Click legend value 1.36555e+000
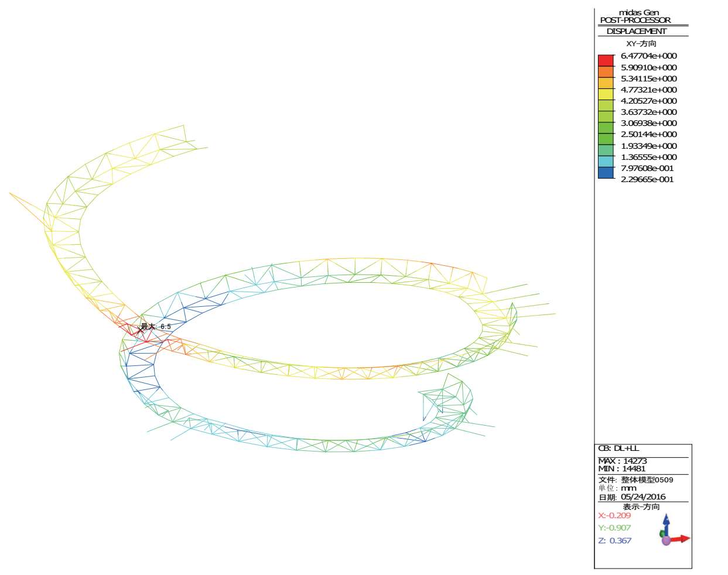This screenshot has width=728, height=575. [648, 157]
